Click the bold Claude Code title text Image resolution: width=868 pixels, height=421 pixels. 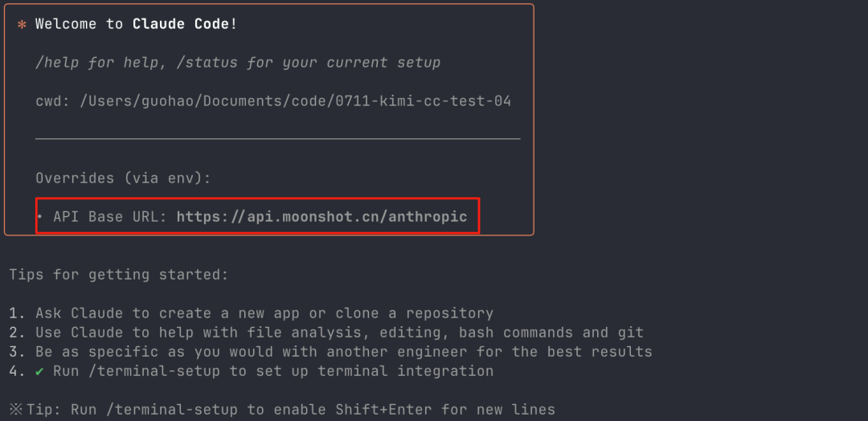(181, 24)
